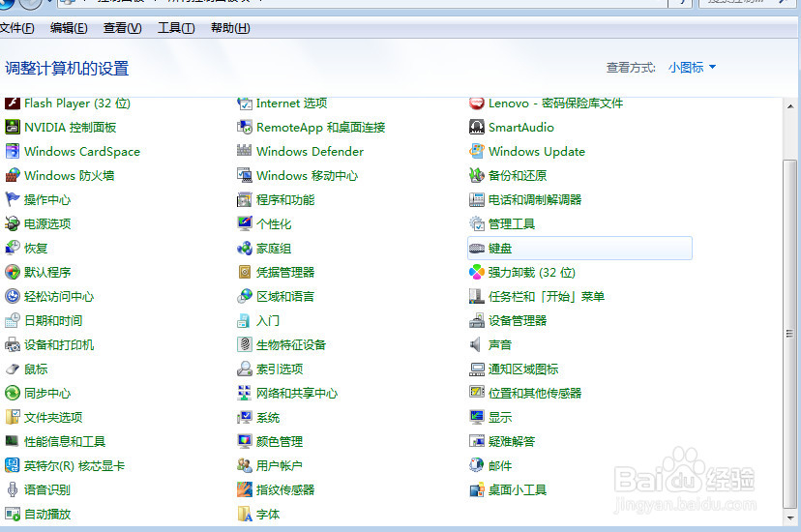Open the 设备管理器 icon
Viewport: 801px width, 532px height.
point(477,320)
